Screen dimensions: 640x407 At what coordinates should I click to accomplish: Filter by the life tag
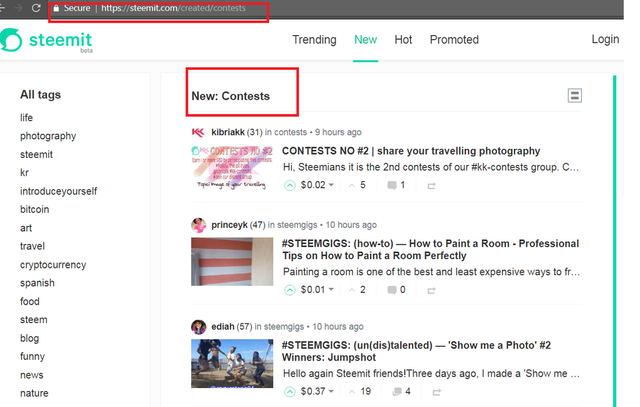(27, 118)
